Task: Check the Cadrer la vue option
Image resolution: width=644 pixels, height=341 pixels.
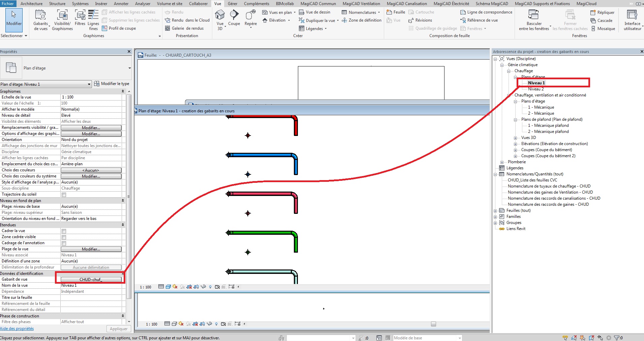Action: [64, 231]
